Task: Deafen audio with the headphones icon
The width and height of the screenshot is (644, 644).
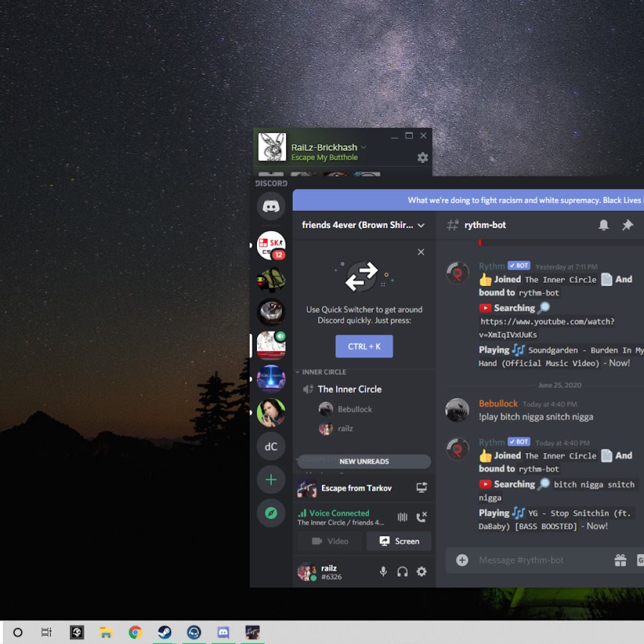Action: (x=402, y=571)
